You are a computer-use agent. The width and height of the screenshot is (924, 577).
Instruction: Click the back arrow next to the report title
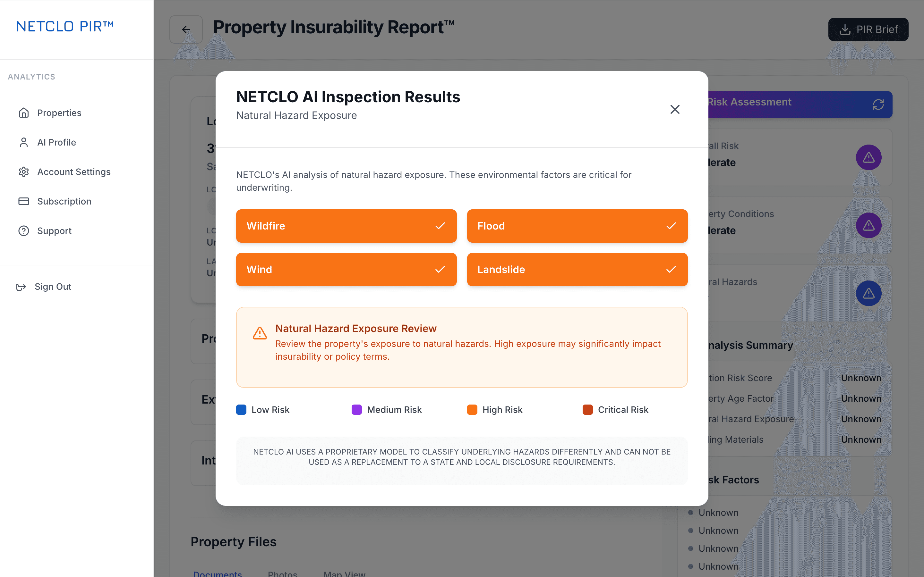(186, 29)
